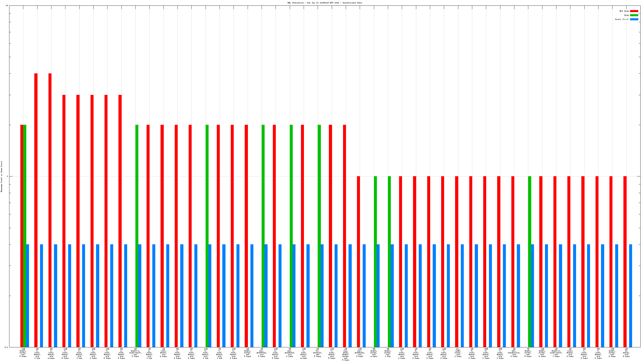Click the new.spam.dnsbl.sorbs.net 5 hops label
This screenshot has height=362, width=644.
pos(346,354)
